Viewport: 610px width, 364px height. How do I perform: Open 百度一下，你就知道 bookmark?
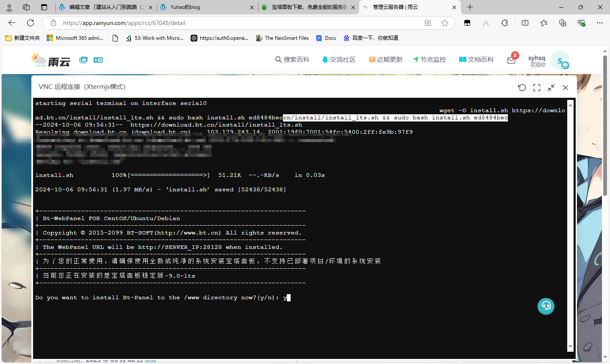click(371, 38)
